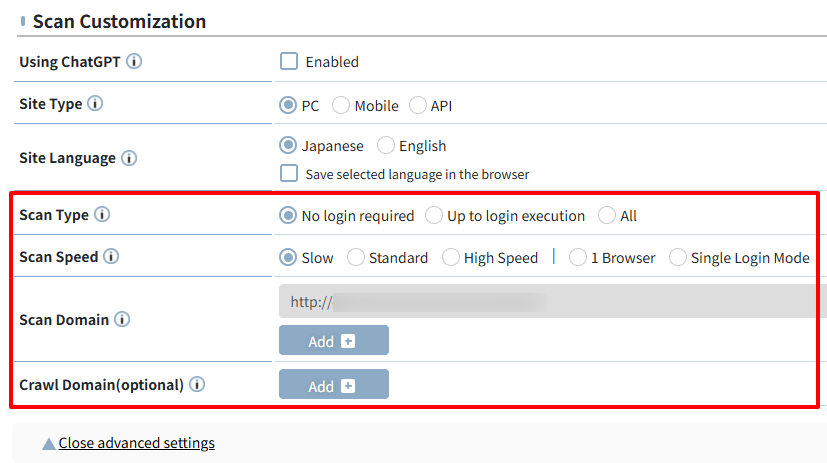Viewport: 827px width, 463px height.
Task: Select the Single Login Mode option
Action: [678, 257]
